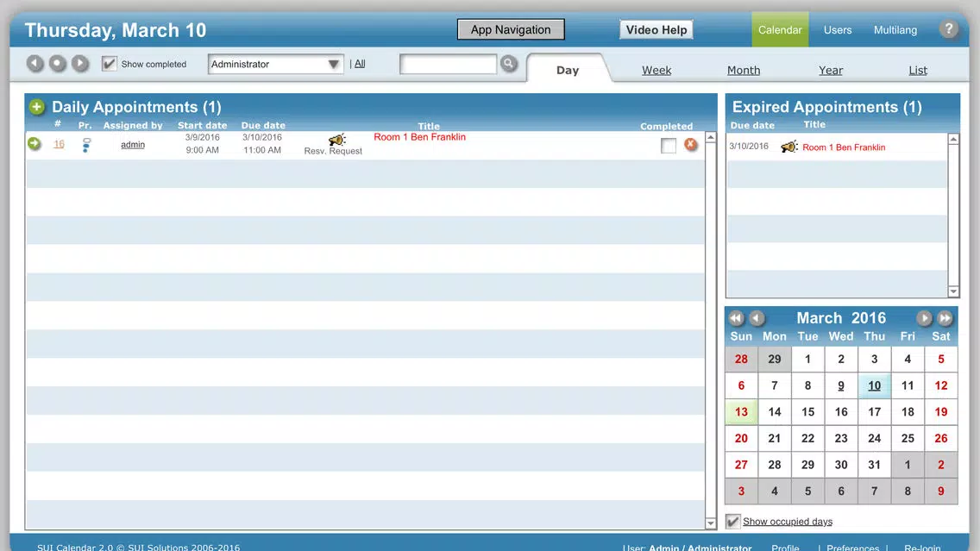Click the today circle button in toolbar
Viewport: 980px width, 551px height.
coord(58,63)
